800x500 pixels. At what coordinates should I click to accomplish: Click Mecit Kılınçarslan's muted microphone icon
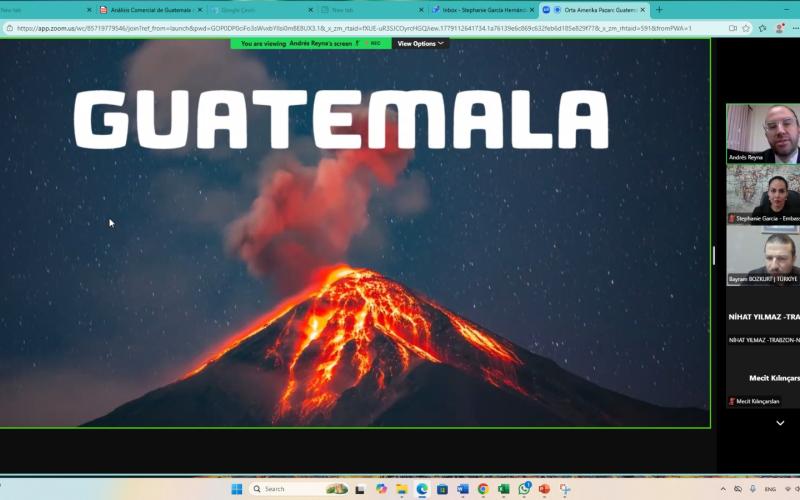[x=732, y=402]
